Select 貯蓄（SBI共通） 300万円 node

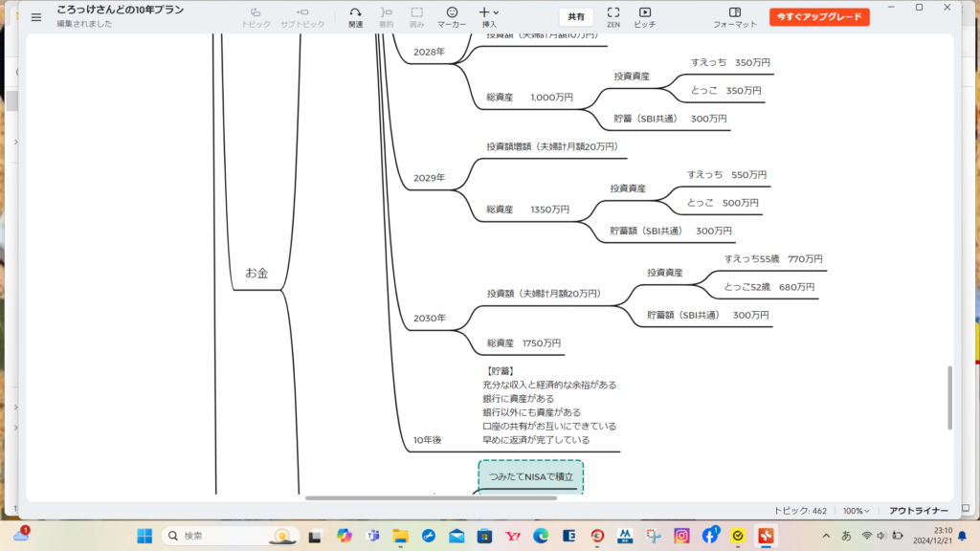tap(670, 119)
